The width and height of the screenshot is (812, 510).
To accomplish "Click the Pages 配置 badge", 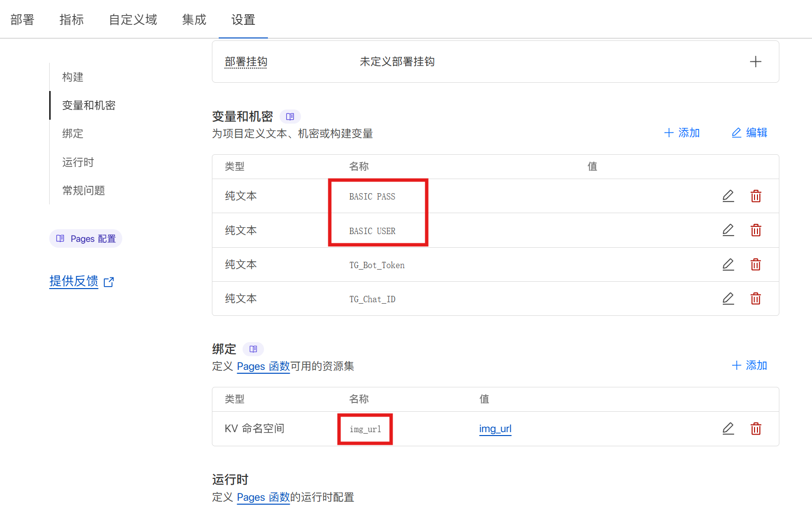I will (86, 238).
